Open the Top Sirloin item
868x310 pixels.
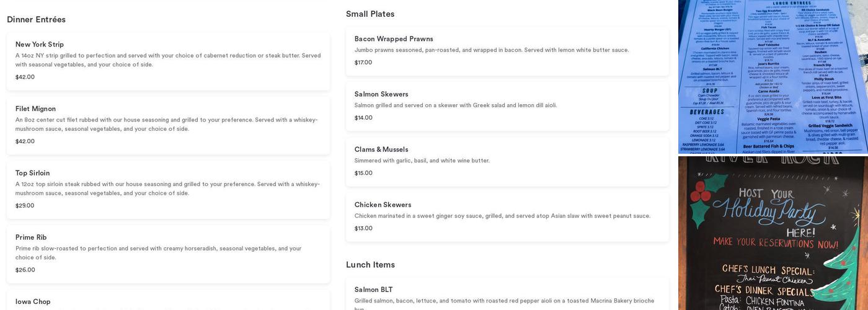click(x=168, y=190)
